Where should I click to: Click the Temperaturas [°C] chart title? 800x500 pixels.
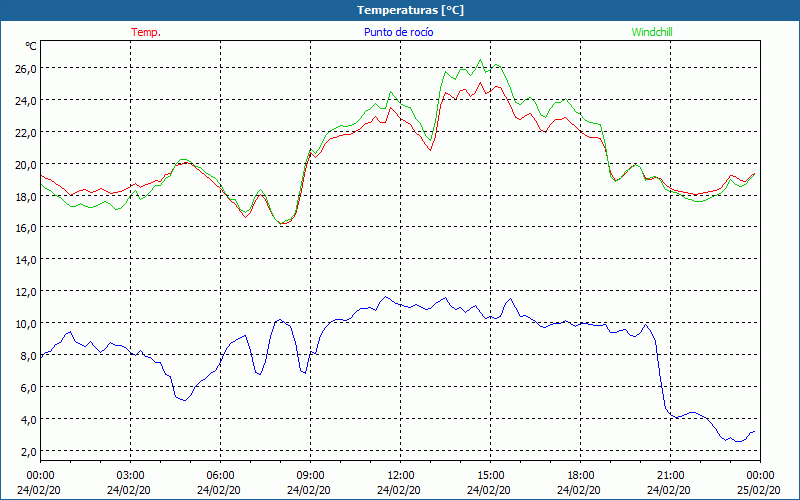pos(411,10)
